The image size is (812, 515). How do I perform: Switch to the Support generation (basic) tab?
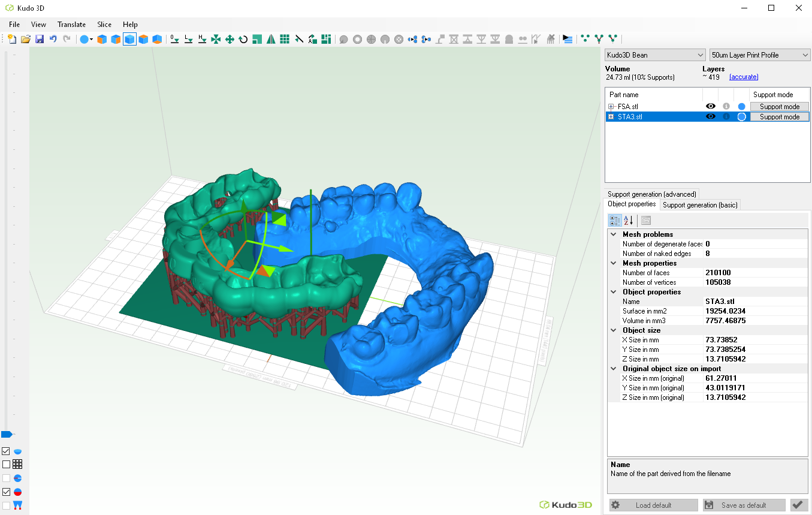(699, 204)
